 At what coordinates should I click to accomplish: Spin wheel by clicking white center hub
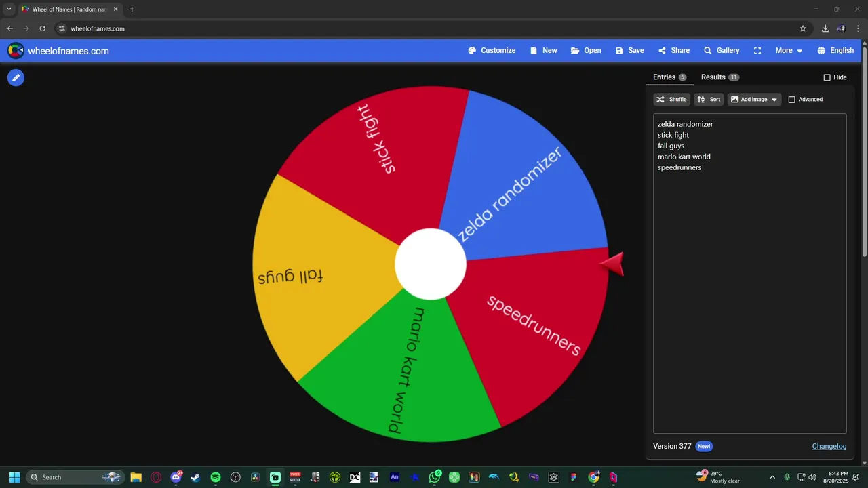tap(431, 264)
